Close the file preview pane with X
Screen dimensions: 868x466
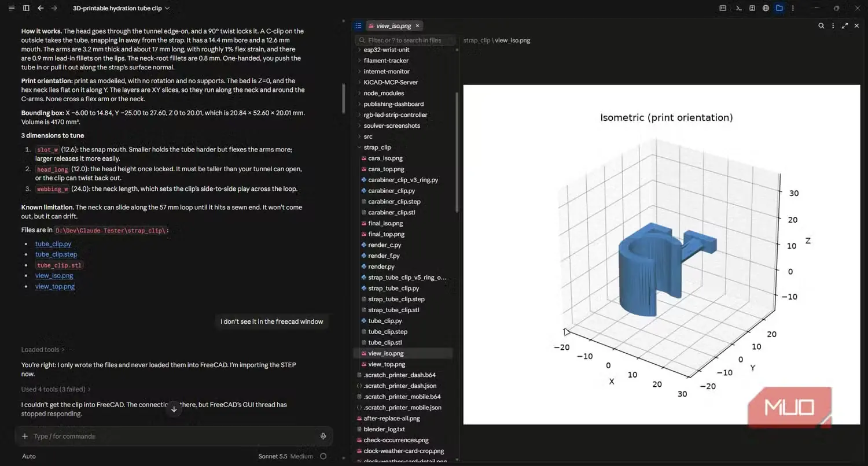coord(856,25)
